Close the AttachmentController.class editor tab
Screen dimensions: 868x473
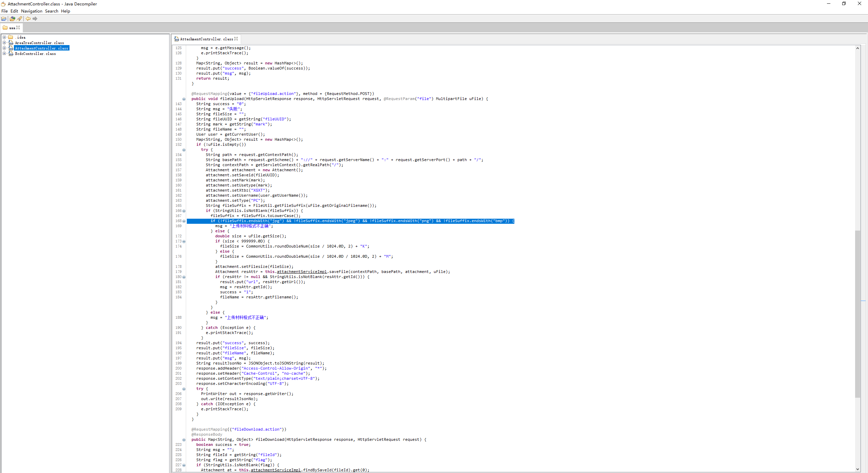pyautogui.click(x=236, y=39)
